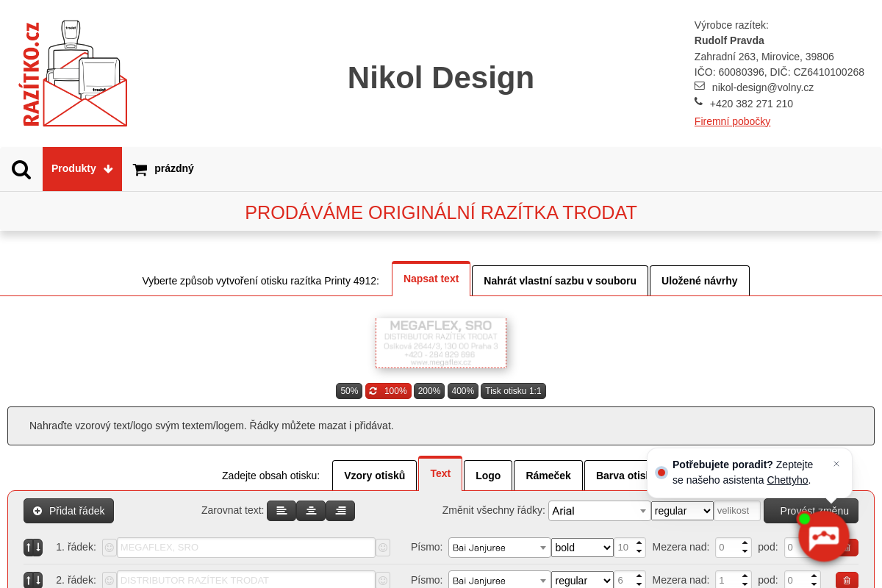Click row 2 Mezera nad spacing field
882x588 pixels.
[x=733, y=580]
